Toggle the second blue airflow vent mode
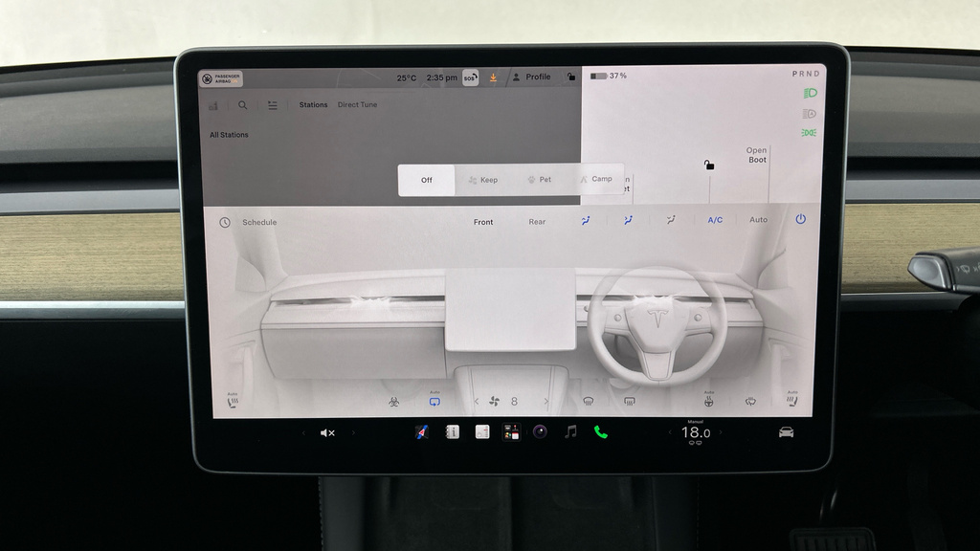Image resolution: width=980 pixels, height=551 pixels. (628, 220)
